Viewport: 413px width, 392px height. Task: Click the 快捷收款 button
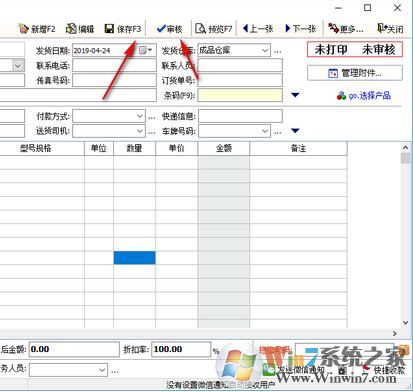[385, 369]
